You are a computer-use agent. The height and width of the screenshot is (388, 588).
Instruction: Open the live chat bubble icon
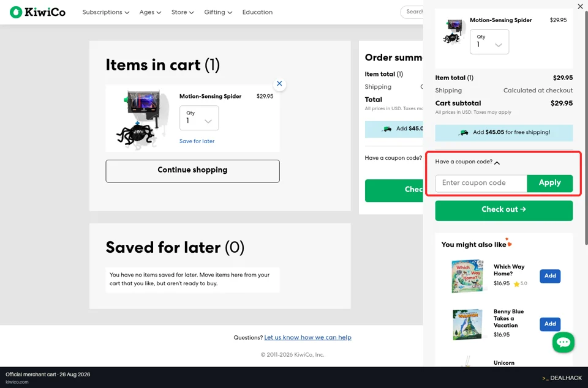coord(563,342)
